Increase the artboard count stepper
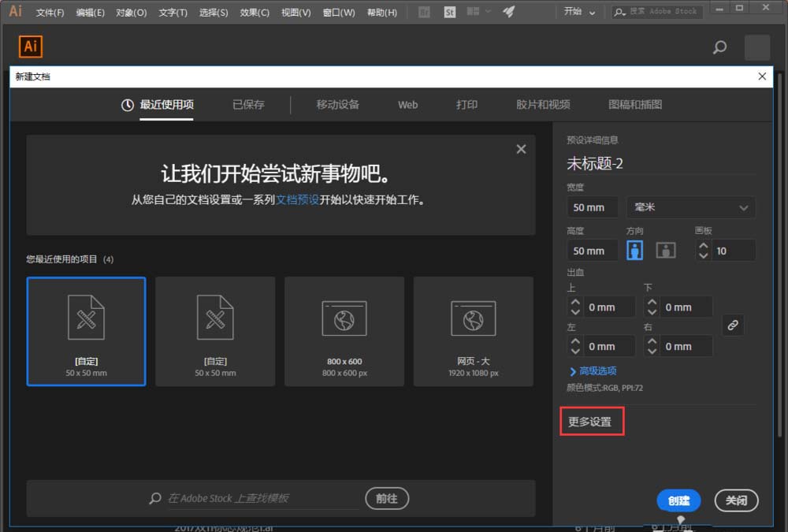This screenshot has width=788, height=532. tap(704, 246)
